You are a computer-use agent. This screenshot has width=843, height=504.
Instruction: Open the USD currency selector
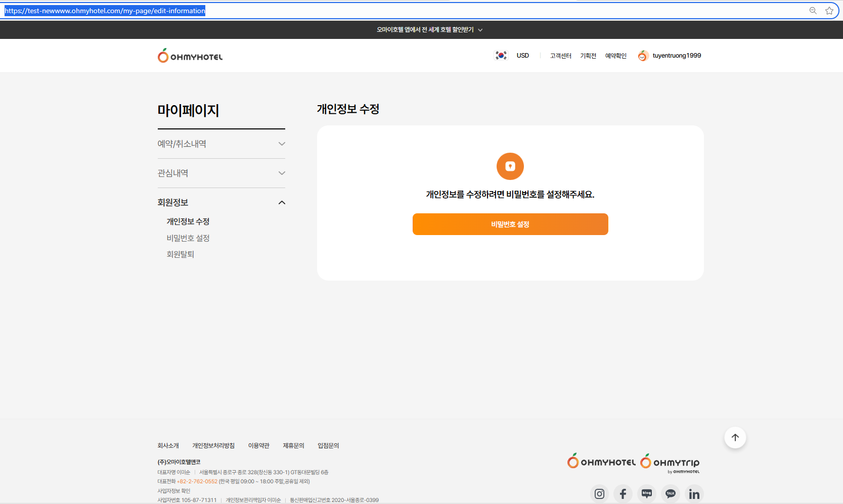point(522,56)
